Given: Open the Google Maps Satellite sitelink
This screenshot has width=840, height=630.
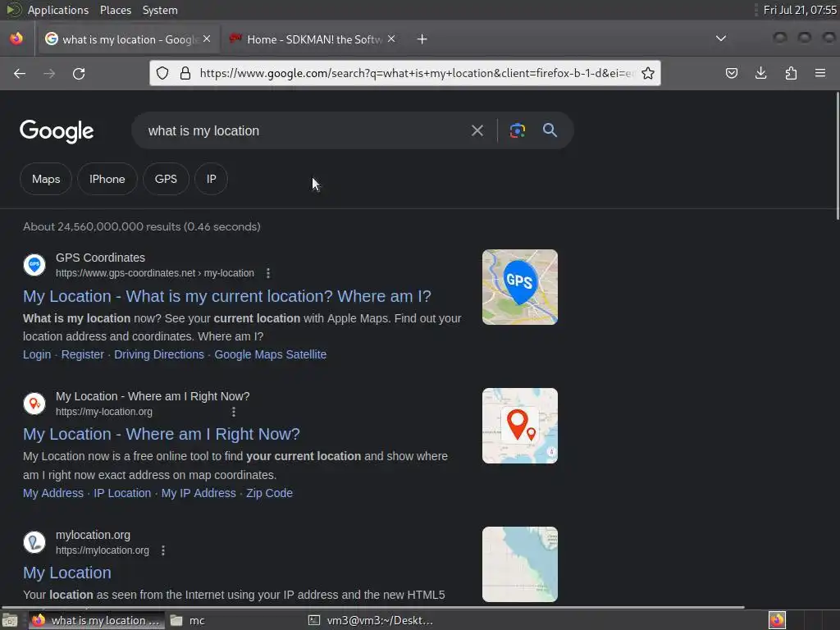Looking at the screenshot, I should [x=271, y=354].
